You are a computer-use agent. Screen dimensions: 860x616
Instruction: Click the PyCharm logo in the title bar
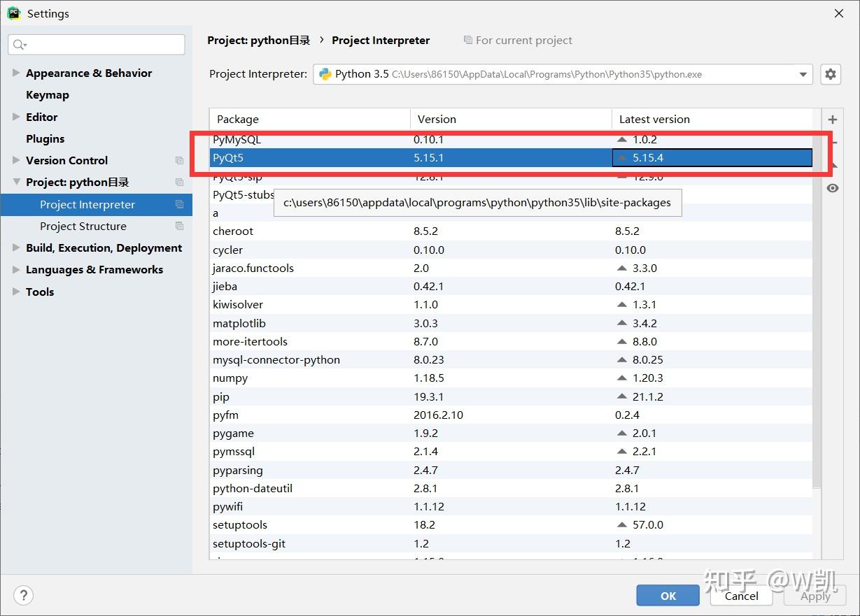click(x=14, y=13)
